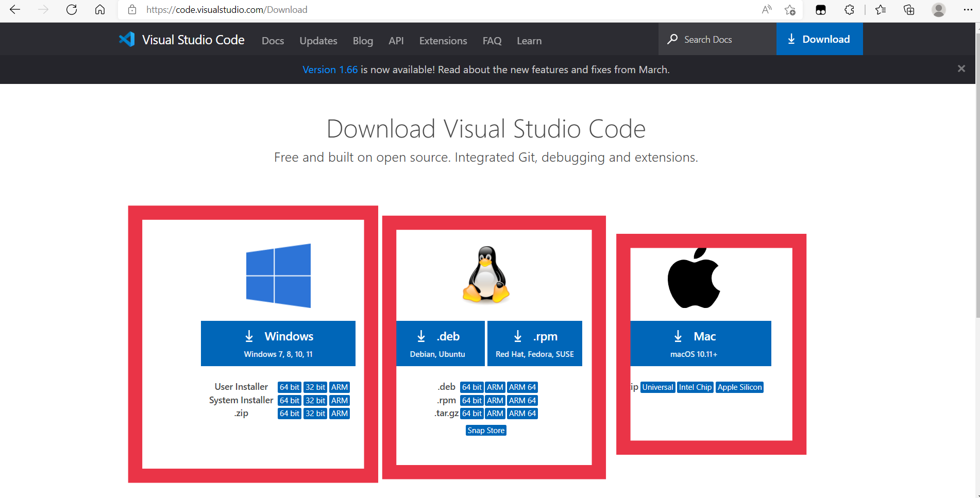
Task: Click the black extension icon beside the favorites star
Action: [821, 9]
